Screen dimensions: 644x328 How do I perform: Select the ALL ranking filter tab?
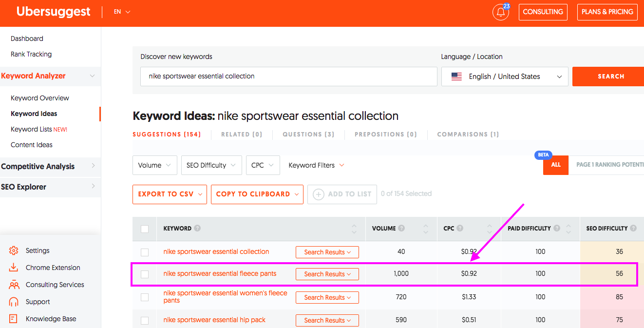click(x=556, y=165)
